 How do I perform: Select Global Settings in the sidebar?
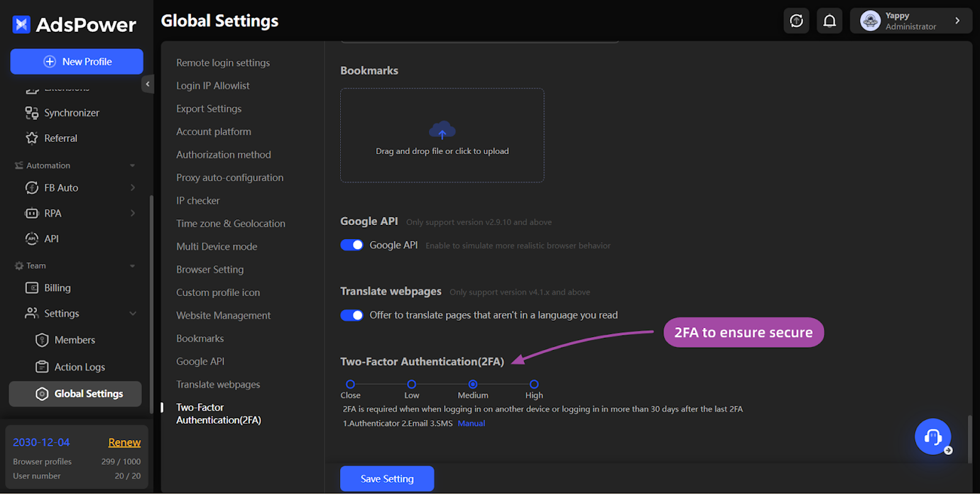pos(75,393)
